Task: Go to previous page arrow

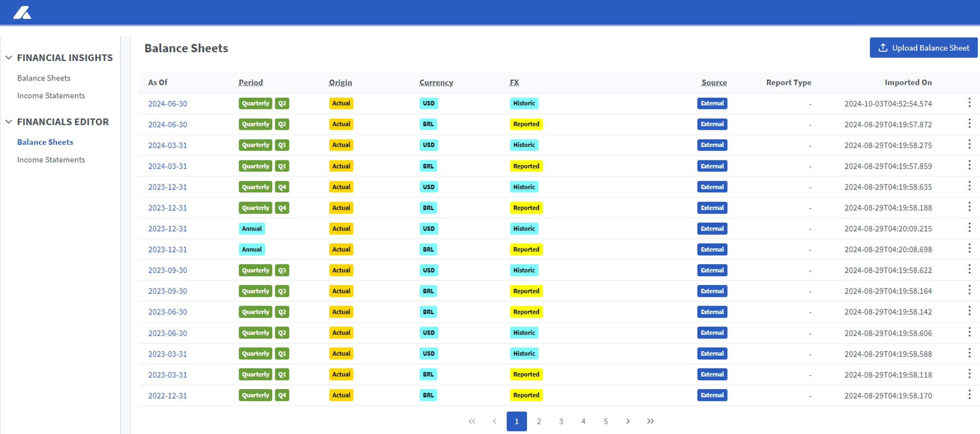Action: 494,421
